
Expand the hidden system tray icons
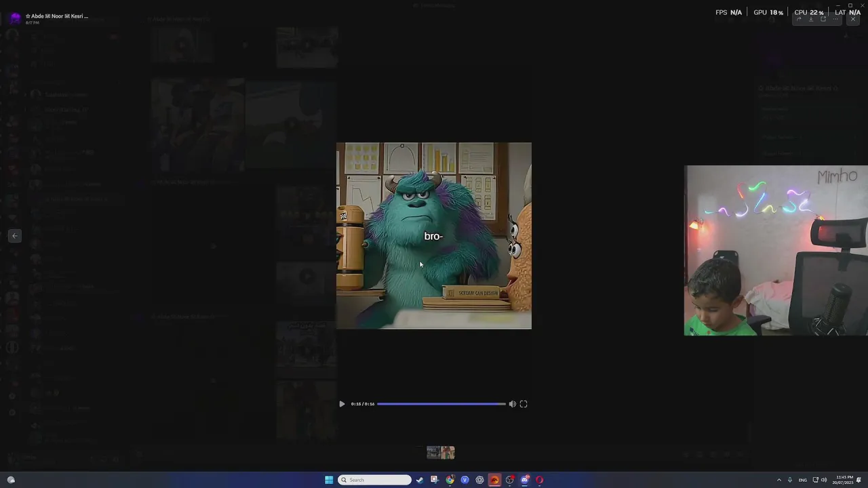778,480
